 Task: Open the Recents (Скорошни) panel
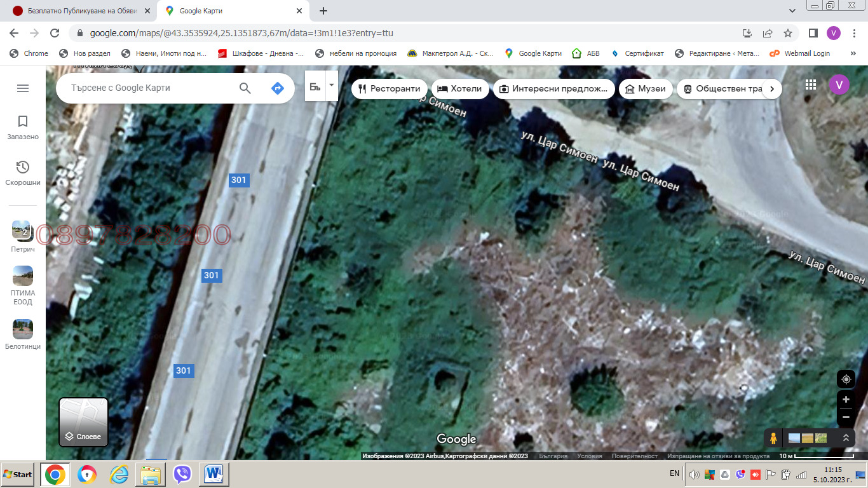click(23, 173)
